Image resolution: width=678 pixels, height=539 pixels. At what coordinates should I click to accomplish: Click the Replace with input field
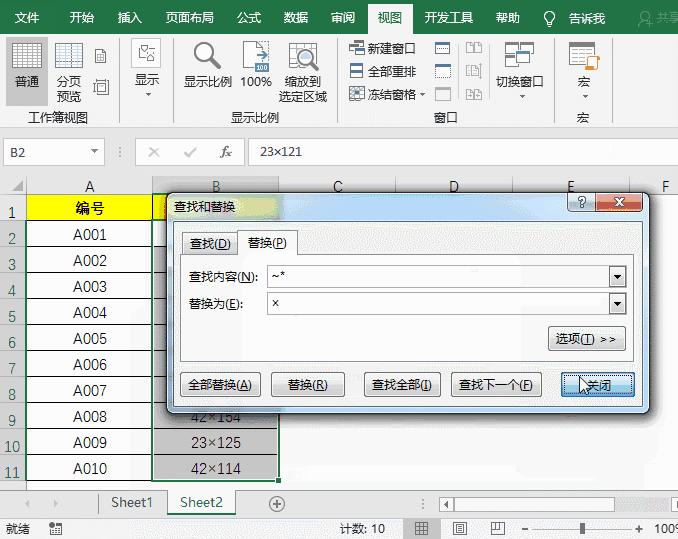438,303
